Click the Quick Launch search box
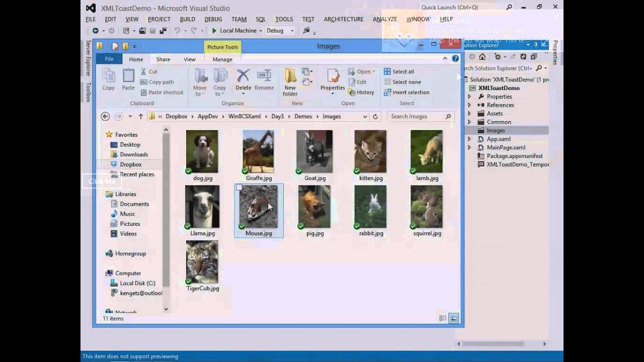644x362 pixels. 467,8
